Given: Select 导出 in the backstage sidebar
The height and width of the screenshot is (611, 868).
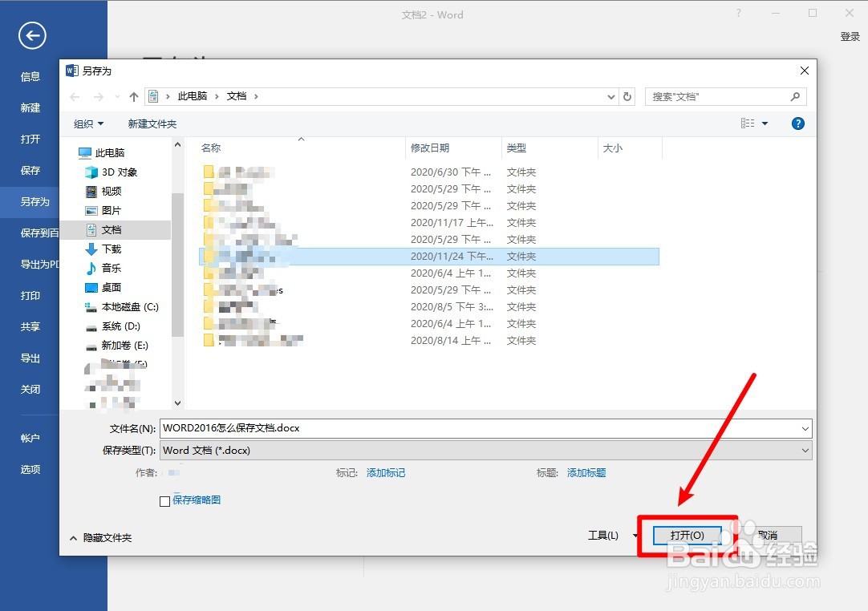Looking at the screenshot, I should pos(30,358).
